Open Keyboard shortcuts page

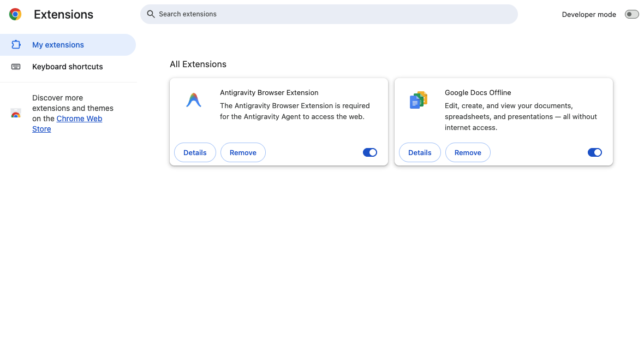68,67
